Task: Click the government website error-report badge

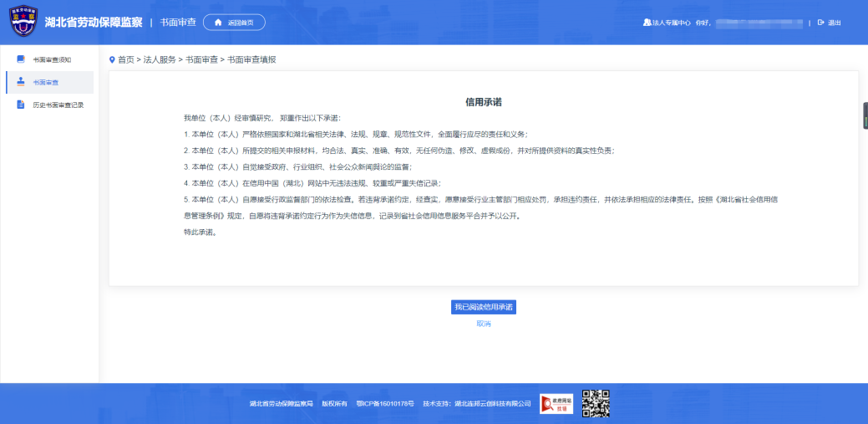Action: click(556, 403)
